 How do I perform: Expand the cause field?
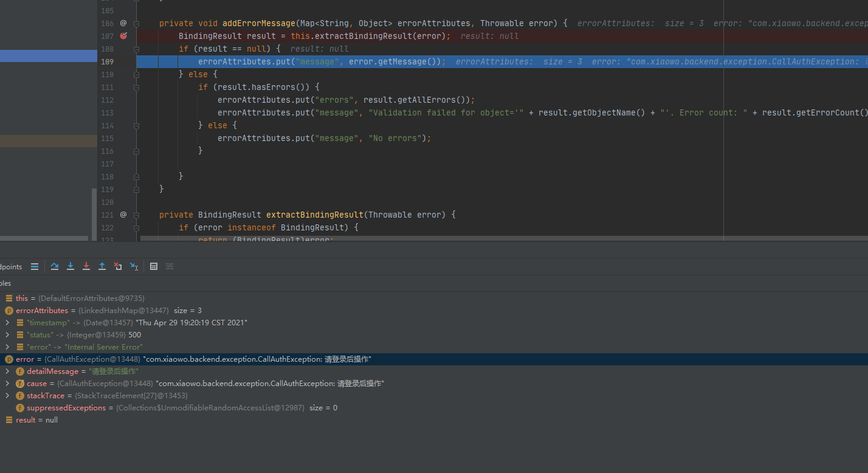7,384
